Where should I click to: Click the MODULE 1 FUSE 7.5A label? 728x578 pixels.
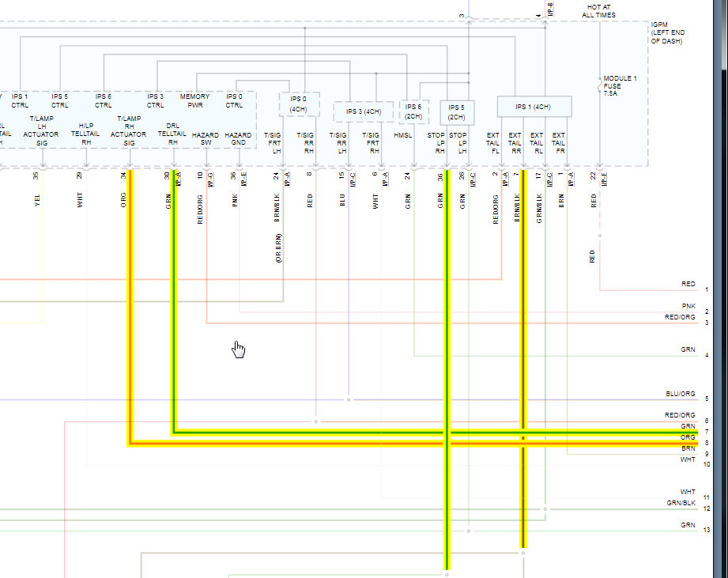coord(620,86)
